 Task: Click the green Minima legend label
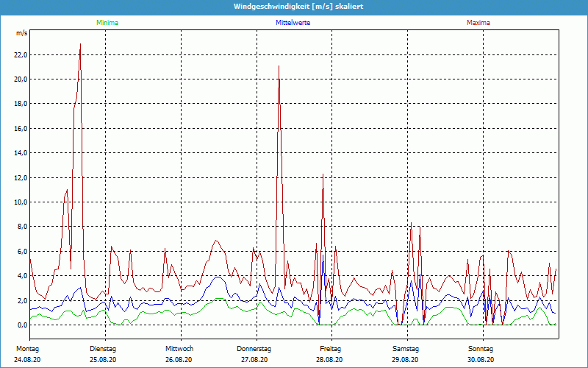(x=107, y=23)
